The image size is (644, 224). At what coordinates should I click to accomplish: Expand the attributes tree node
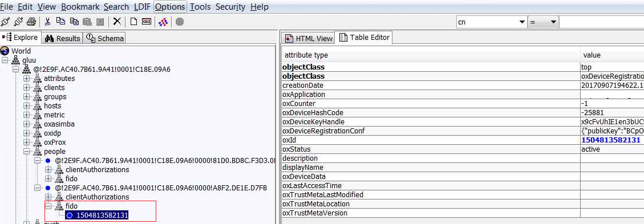(x=27, y=78)
